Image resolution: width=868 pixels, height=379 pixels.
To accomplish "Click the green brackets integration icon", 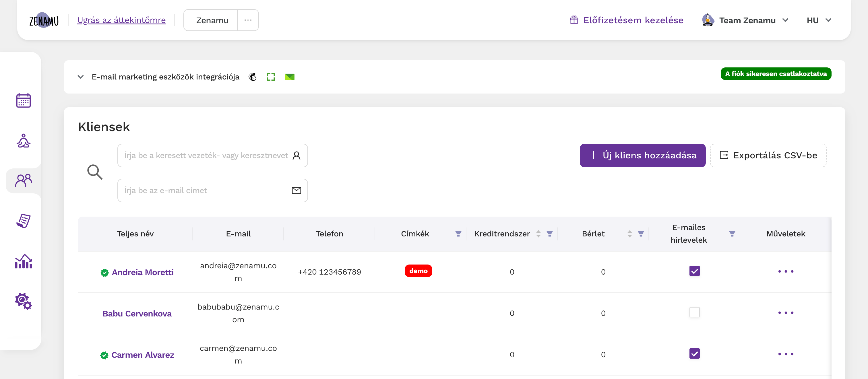I will 271,77.
